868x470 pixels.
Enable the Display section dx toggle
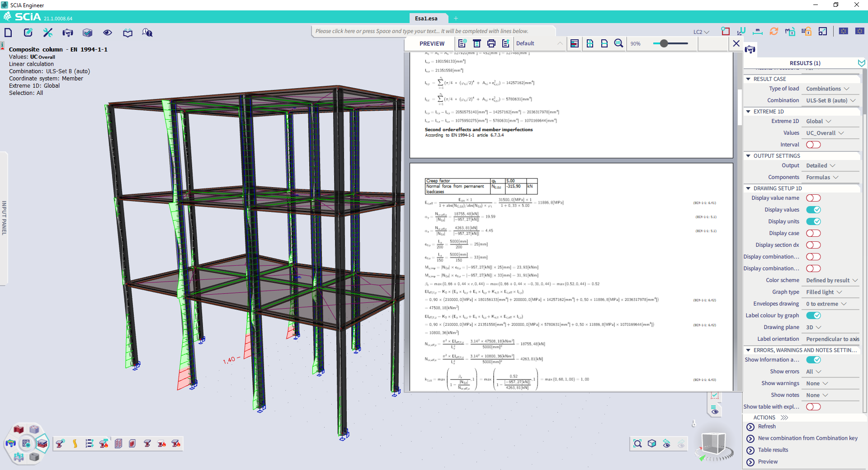coord(814,244)
